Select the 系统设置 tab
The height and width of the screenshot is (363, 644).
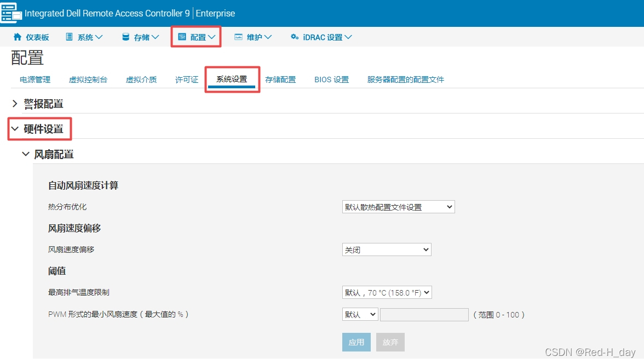(232, 79)
